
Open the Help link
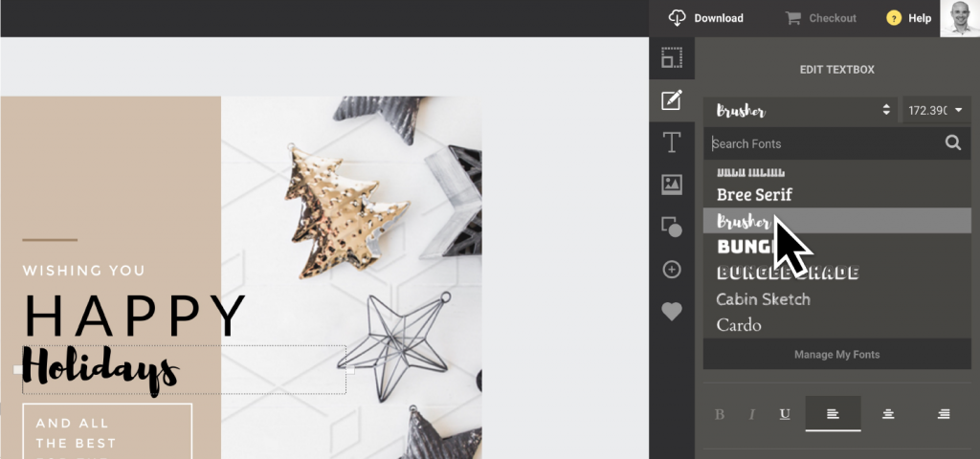click(x=908, y=18)
